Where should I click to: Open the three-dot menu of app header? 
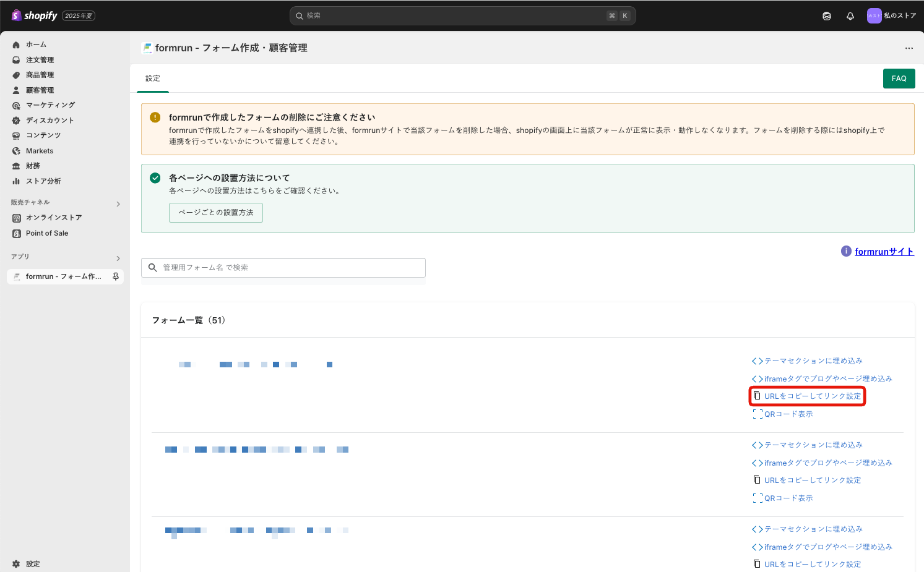point(909,48)
